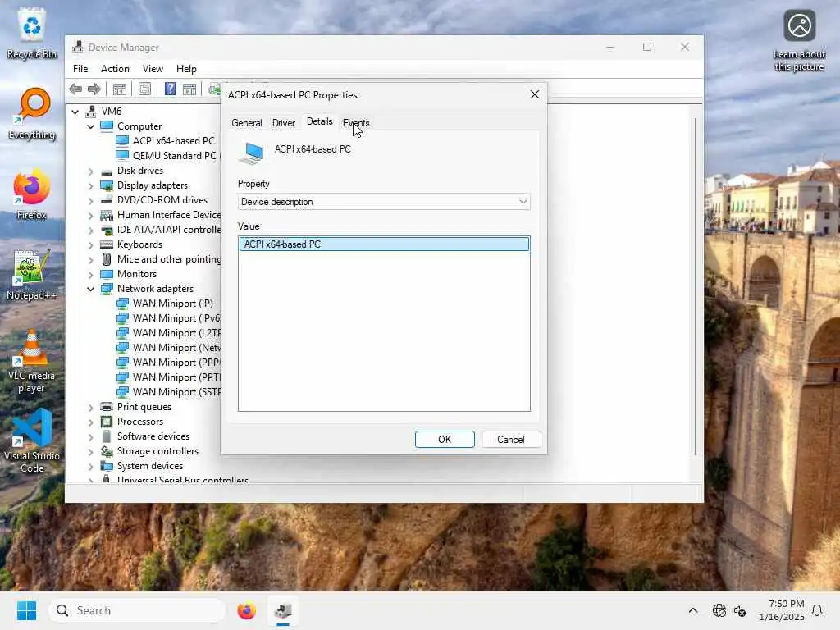Click the taskbar clock showing 7:50 PM
The image size is (840, 630).
point(781,610)
